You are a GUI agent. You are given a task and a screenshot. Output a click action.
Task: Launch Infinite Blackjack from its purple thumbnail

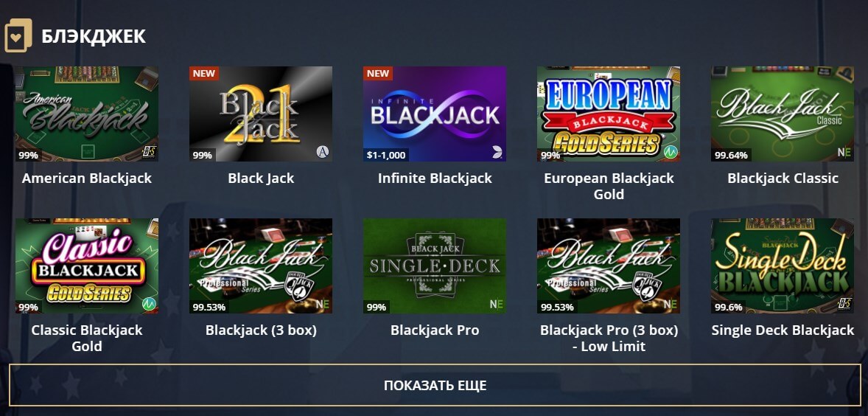[x=435, y=114]
